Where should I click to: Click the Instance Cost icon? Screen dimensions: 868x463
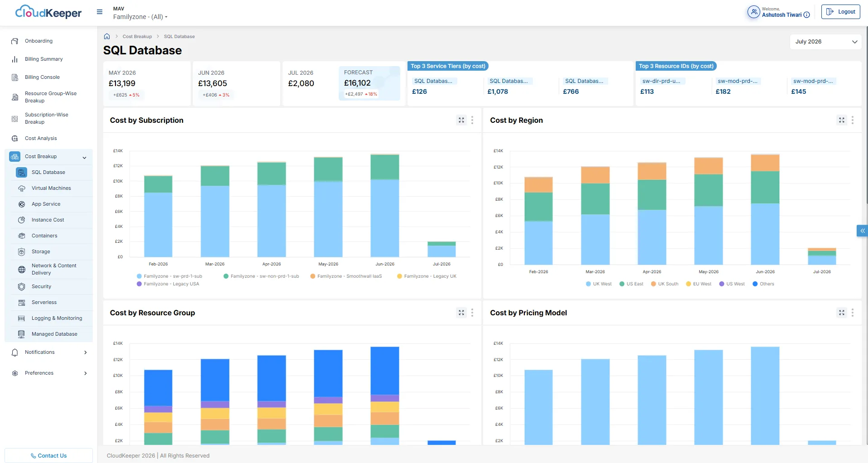point(21,220)
